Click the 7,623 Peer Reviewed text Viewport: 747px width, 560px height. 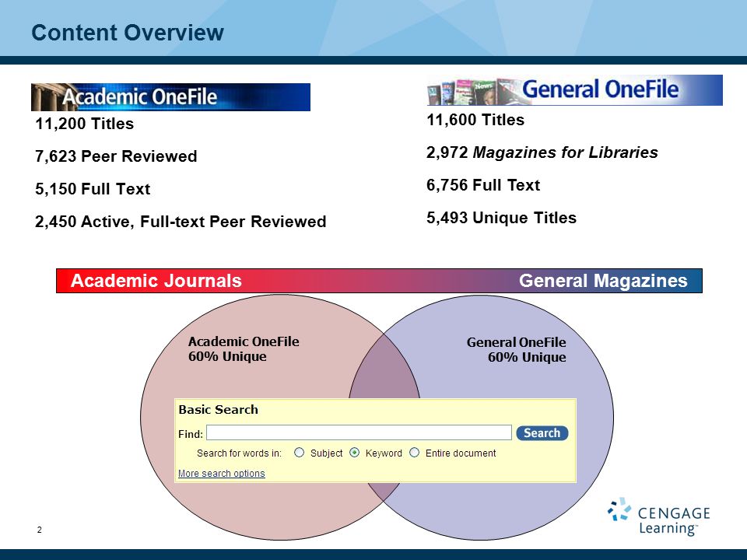click(116, 156)
